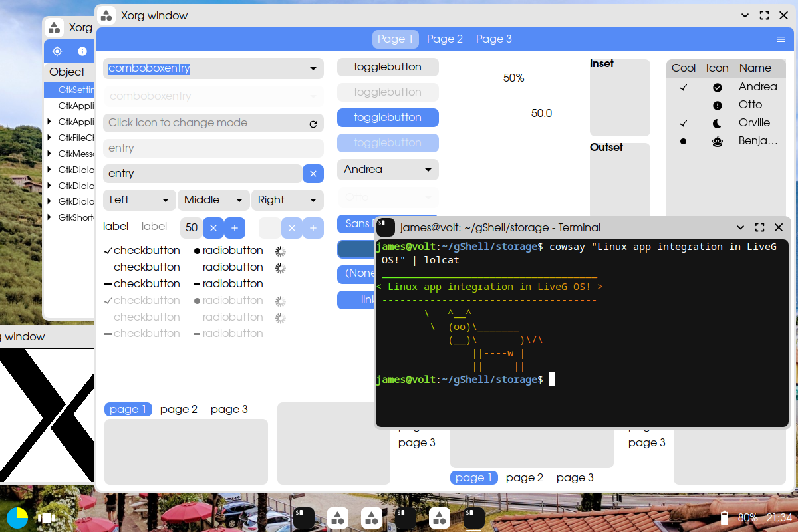Toggle the first togglebutton at the top

tap(388, 67)
